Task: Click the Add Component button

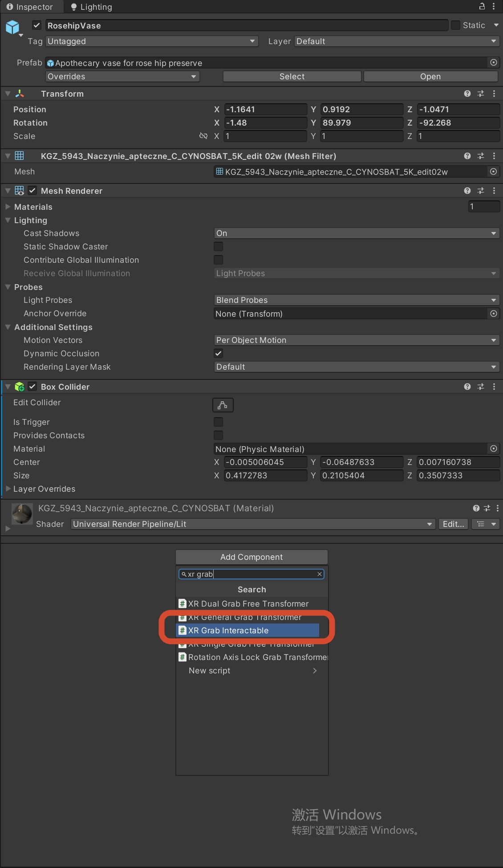Action: coord(252,557)
